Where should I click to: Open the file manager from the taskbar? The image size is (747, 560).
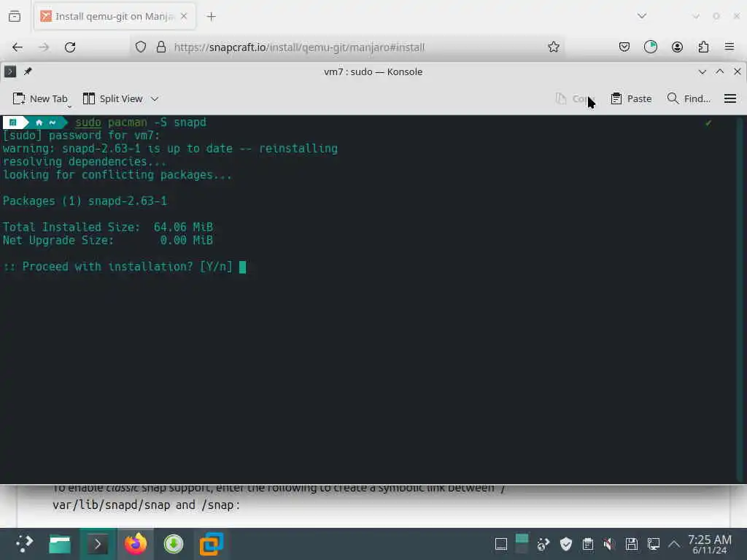[60, 544]
